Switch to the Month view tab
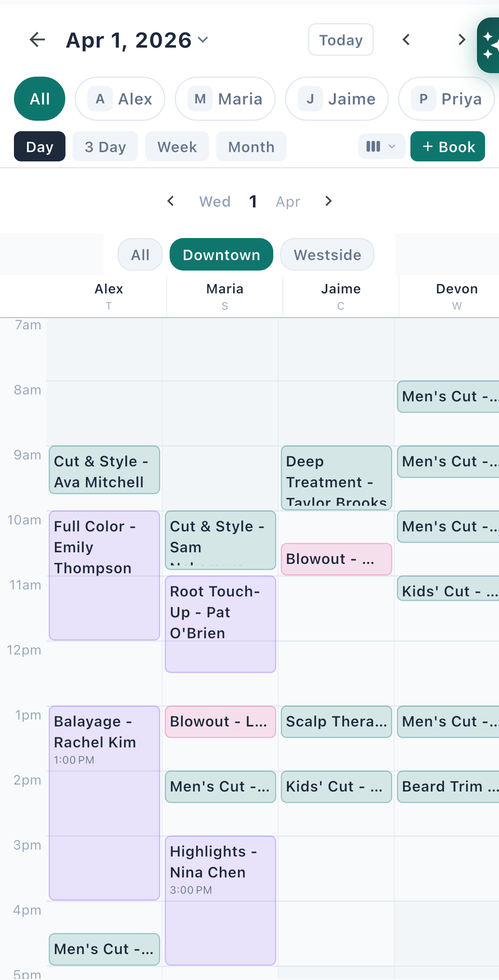 pos(251,147)
